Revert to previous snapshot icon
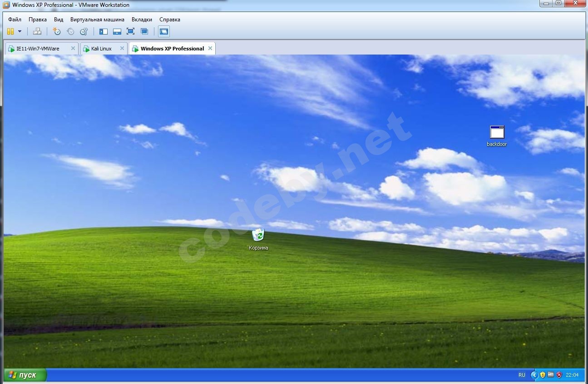 [x=70, y=31]
